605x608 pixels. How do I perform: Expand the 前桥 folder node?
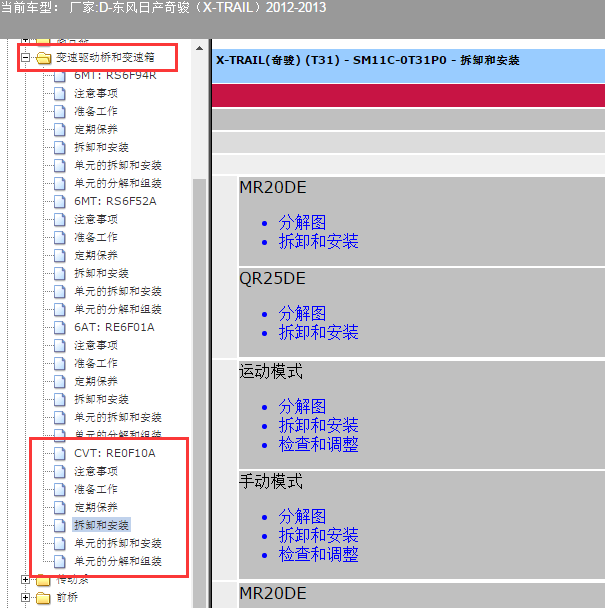26,598
